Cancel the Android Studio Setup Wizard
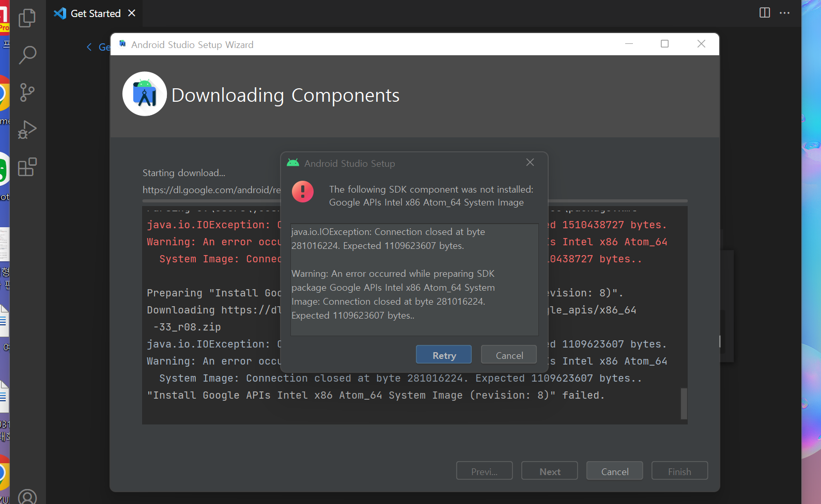This screenshot has height=504, width=821. point(614,471)
